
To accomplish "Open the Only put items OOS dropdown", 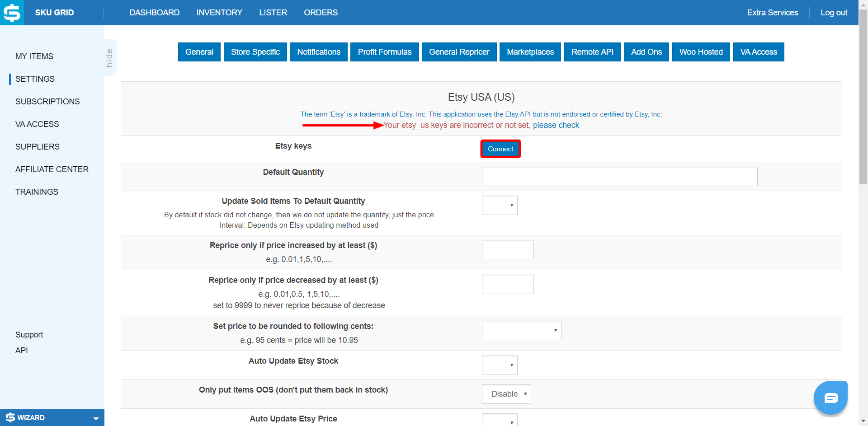I will pos(506,394).
